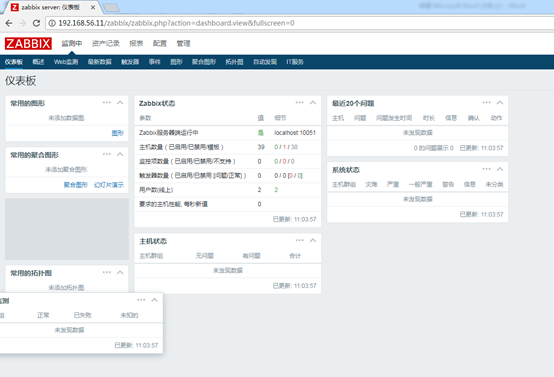Open a new browser tab
Screen dimensions: 554x377
(x=111, y=7)
